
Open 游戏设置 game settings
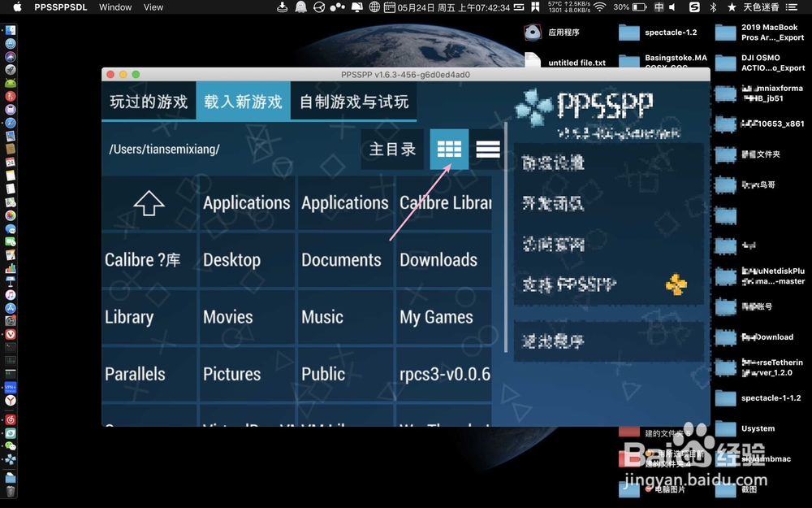coord(608,163)
